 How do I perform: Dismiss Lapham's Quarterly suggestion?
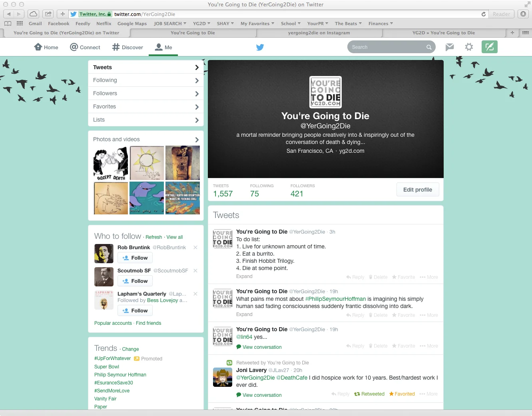click(195, 294)
